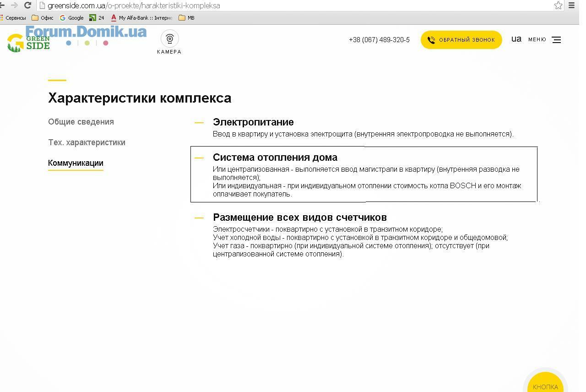Click the green dot under the logo
Image resolution: width=586 pixels, height=392 pixels.
tap(87, 43)
